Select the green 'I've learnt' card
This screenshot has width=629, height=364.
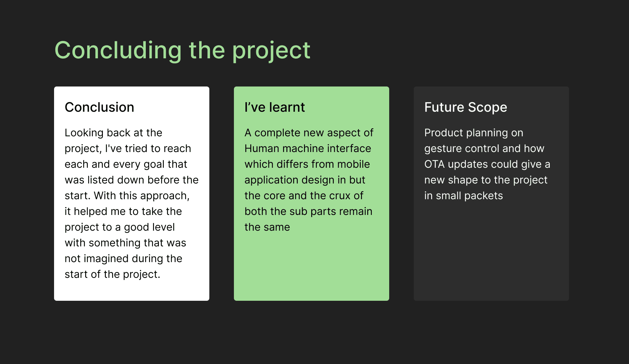[x=312, y=194]
